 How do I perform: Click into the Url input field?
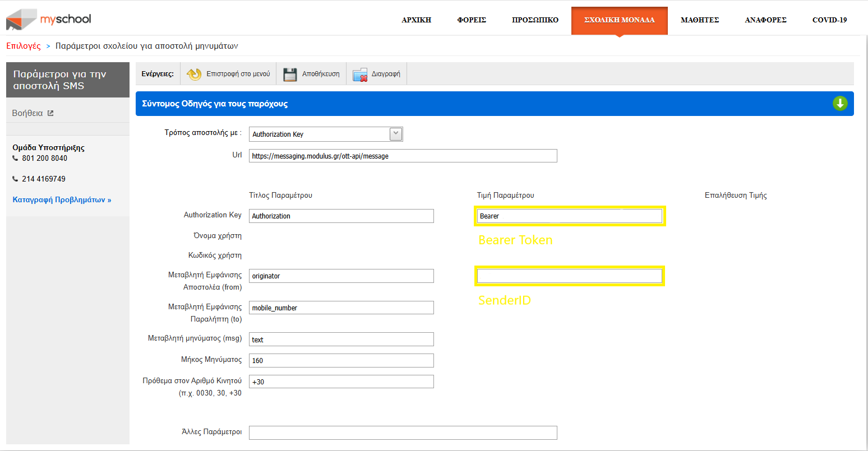[x=403, y=156]
